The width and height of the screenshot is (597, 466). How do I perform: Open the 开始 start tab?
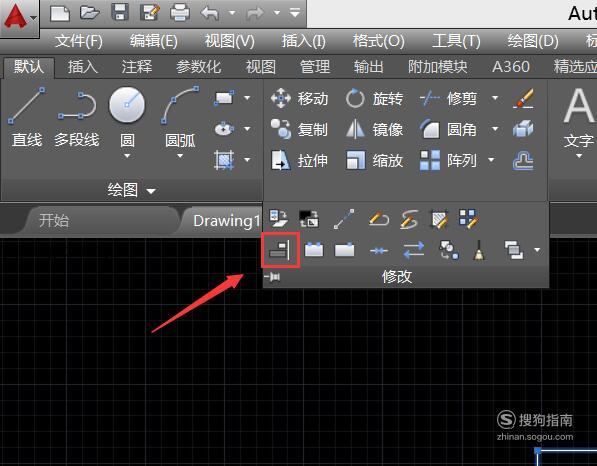point(54,220)
